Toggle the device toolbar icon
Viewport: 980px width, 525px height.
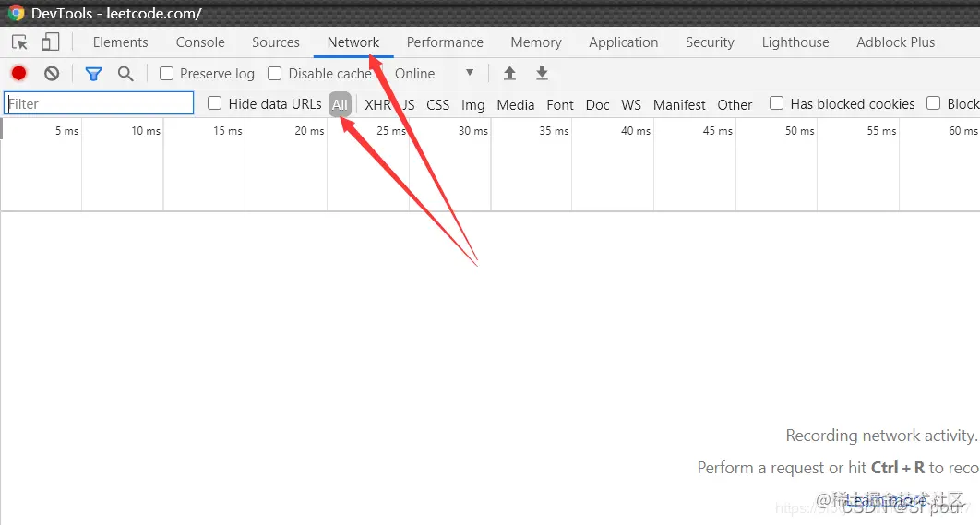tap(50, 42)
